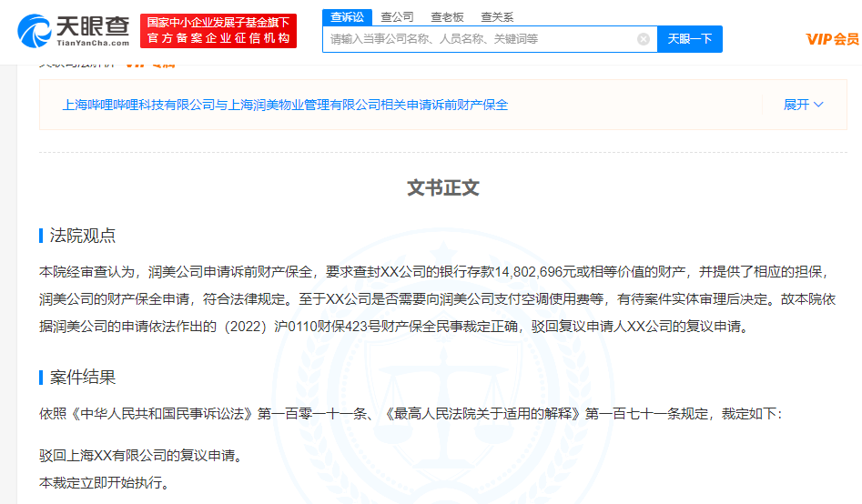Click the 文书正文 heading

443,187
